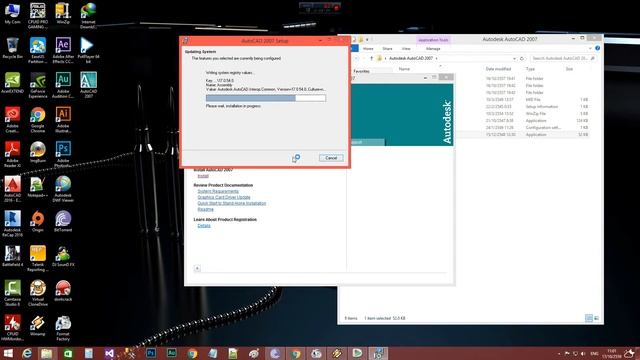Launch Autodesk DWF Viewer shortcut

click(x=63, y=189)
